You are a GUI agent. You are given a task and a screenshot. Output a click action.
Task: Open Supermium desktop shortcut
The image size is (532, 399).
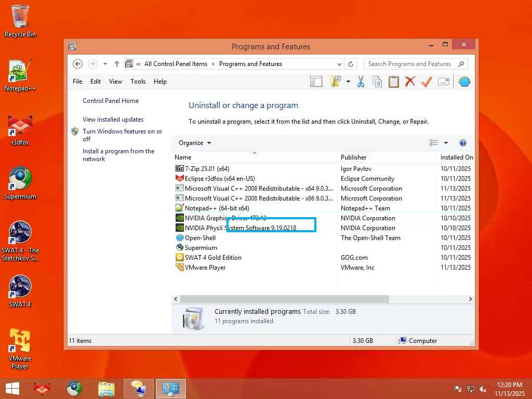click(x=20, y=183)
